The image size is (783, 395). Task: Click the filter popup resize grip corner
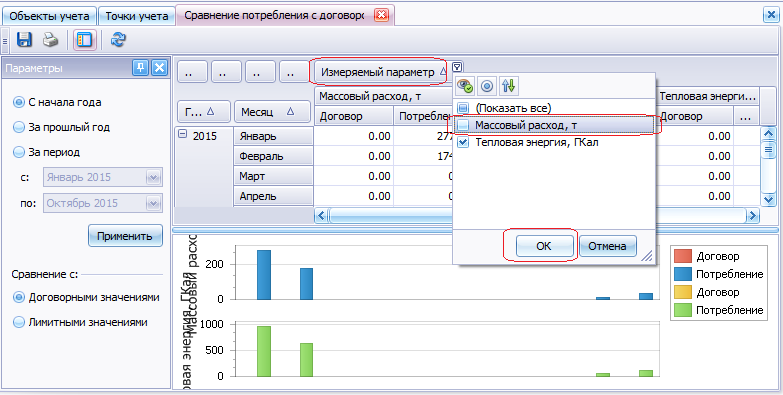[x=647, y=256]
